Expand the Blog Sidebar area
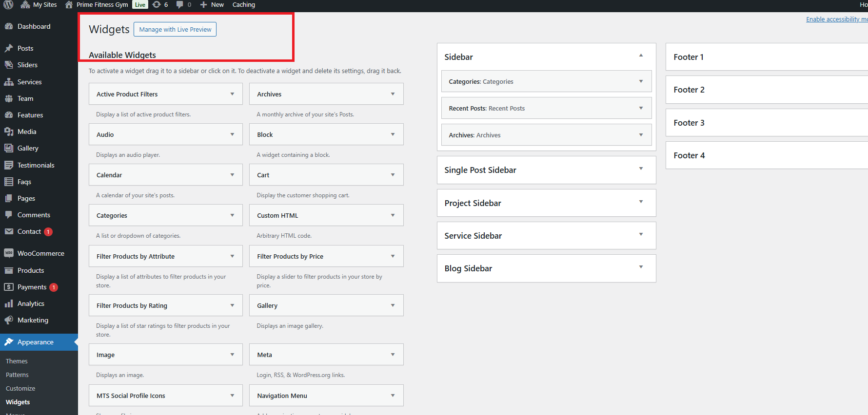The width and height of the screenshot is (868, 415). pos(641,267)
